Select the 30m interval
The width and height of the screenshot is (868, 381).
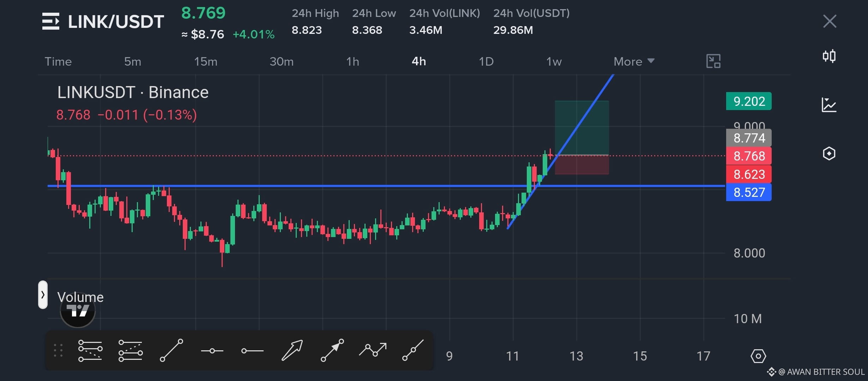282,61
